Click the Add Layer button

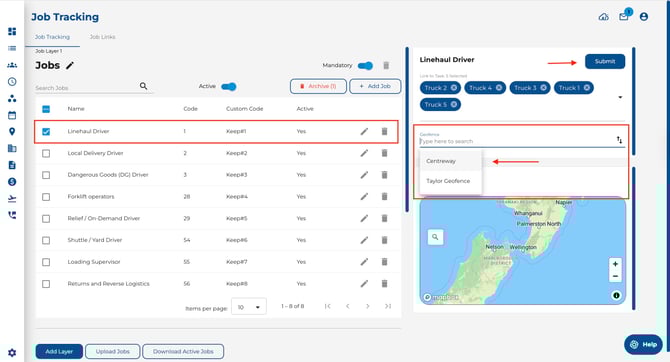[59, 351]
